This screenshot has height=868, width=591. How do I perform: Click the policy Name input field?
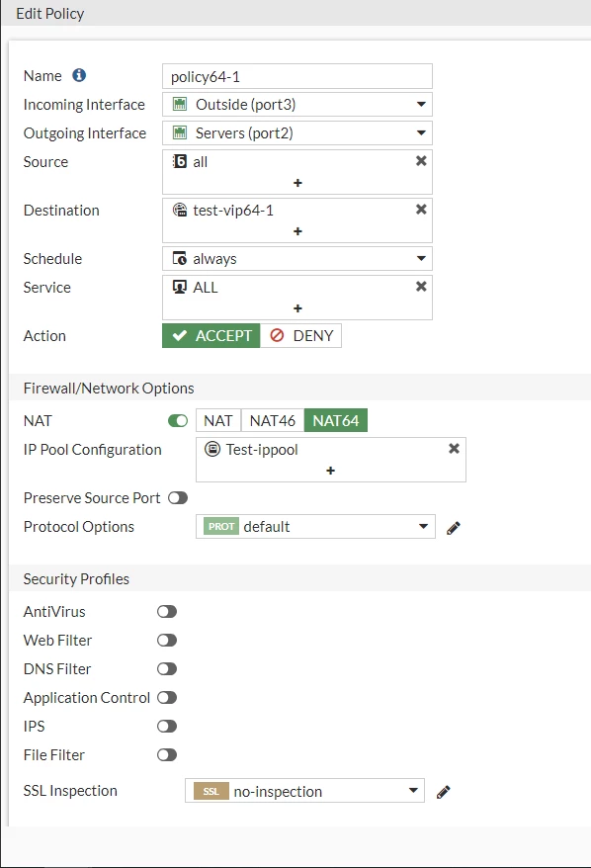(x=297, y=76)
